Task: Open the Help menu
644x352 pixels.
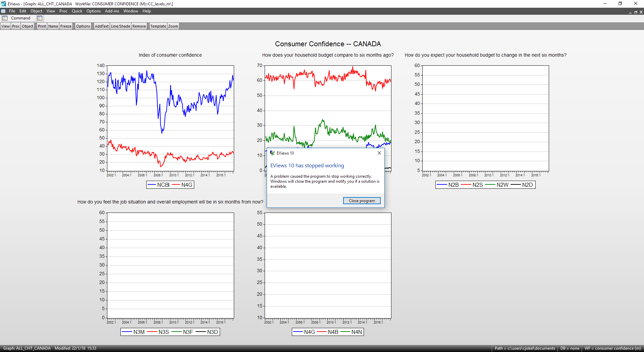Action: coord(147,11)
